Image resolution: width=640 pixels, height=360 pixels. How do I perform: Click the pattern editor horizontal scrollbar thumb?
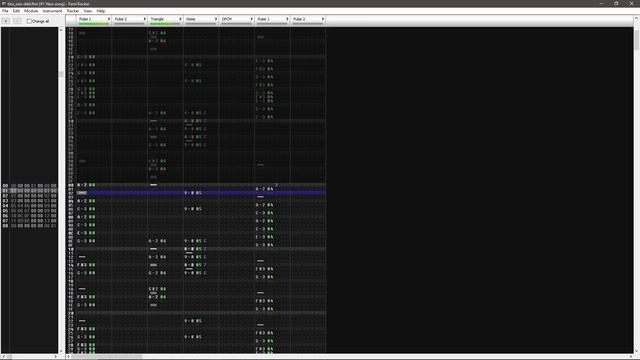107,356
